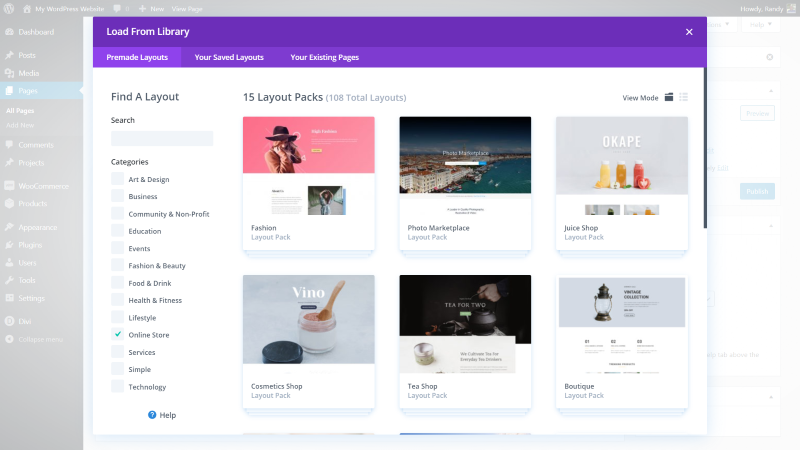800x450 pixels.
Task: Open Pages menu in sidebar
Action: click(x=41, y=91)
